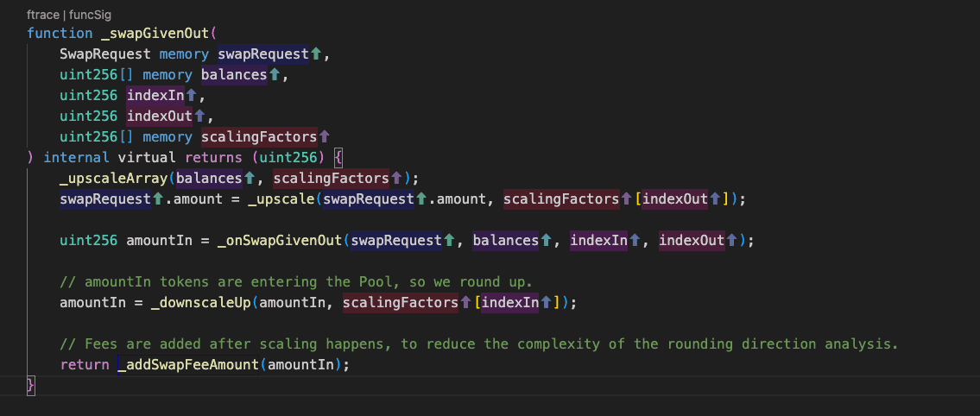
Task: Click the scalingFactors arrow icon in the _upscaleArray call
Action: [396, 179]
